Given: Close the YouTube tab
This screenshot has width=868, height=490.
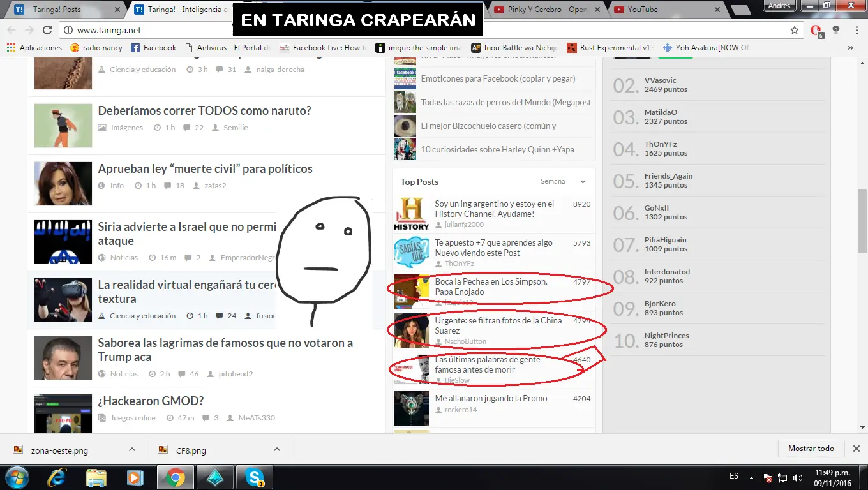Looking at the screenshot, I should click(x=717, y=10).
